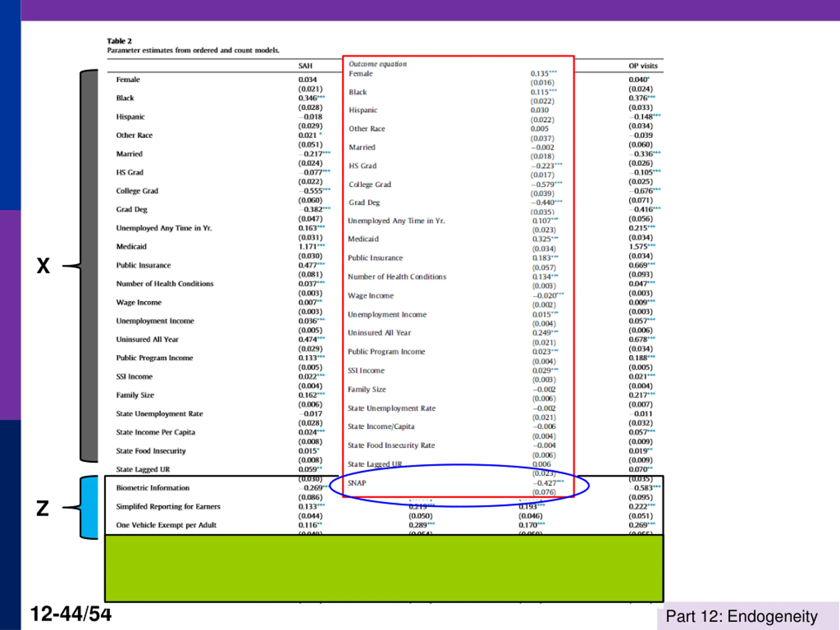Screen dimensions: 840x630
Task: Click the blue Z bracket shape
Action: click(90, 507)
